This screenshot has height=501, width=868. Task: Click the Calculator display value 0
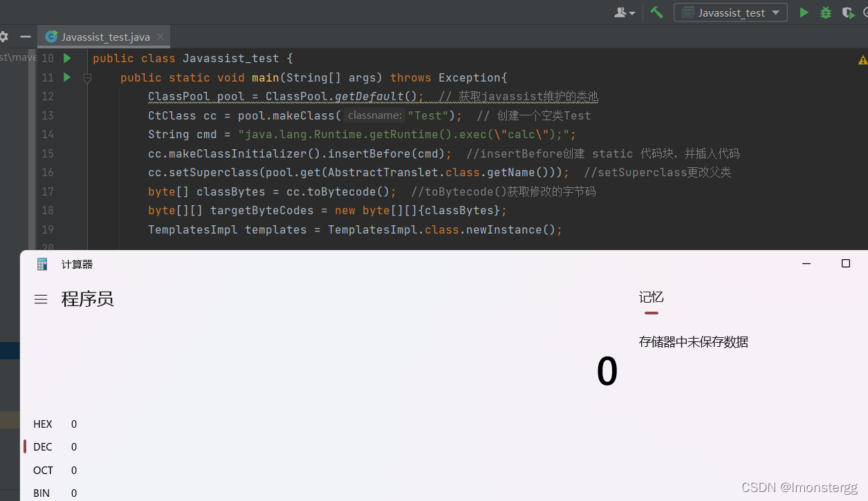[x=607, y=372]
